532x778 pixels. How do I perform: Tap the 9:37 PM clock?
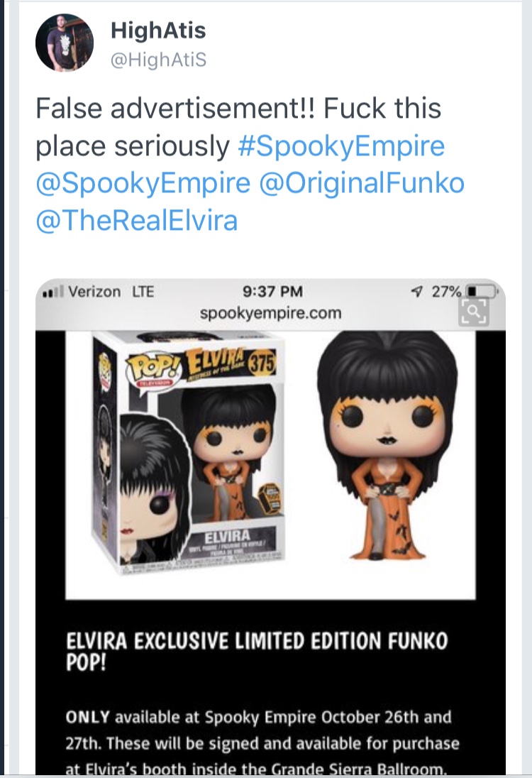coord(272,291)
